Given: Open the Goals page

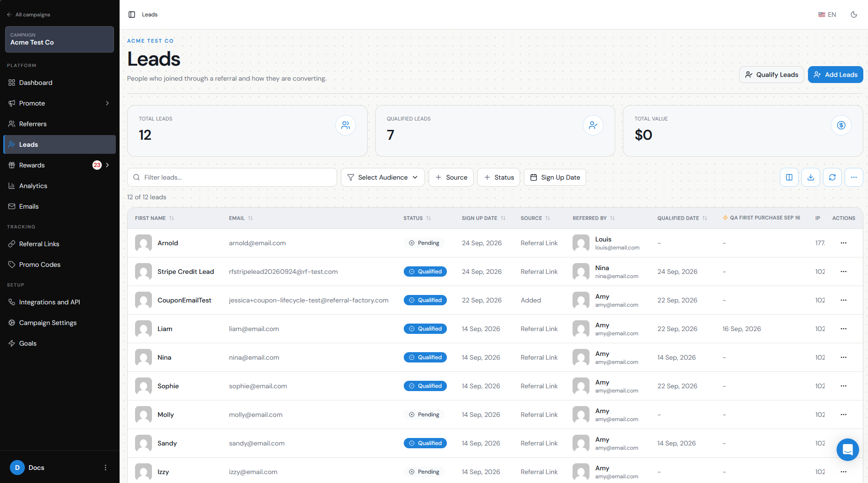Looking at the screenshot, I should (60, 343).
